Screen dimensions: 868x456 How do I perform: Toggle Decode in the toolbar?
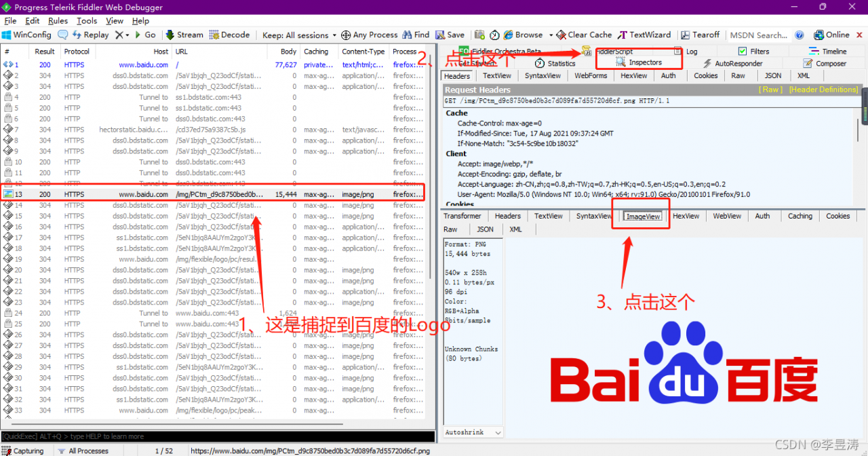230,35
